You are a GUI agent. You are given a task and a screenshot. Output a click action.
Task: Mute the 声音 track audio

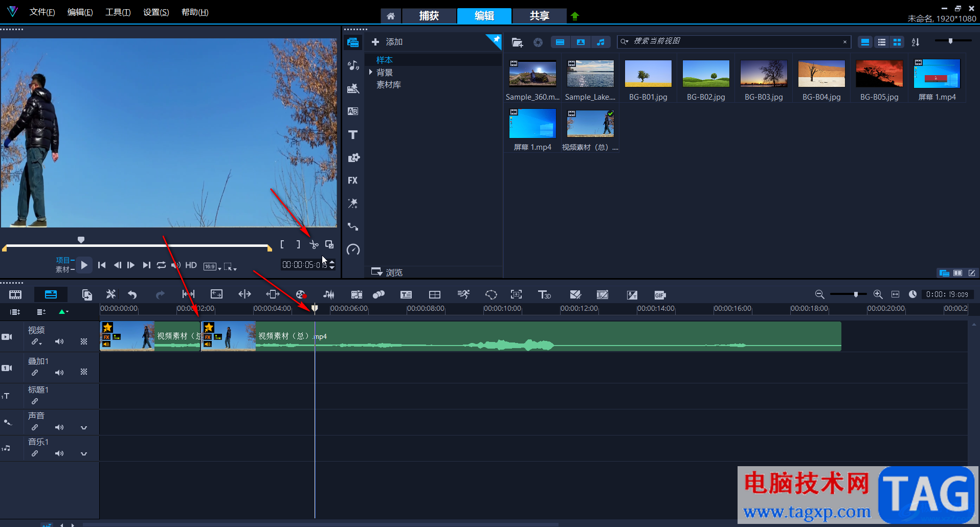pos(60,427)
